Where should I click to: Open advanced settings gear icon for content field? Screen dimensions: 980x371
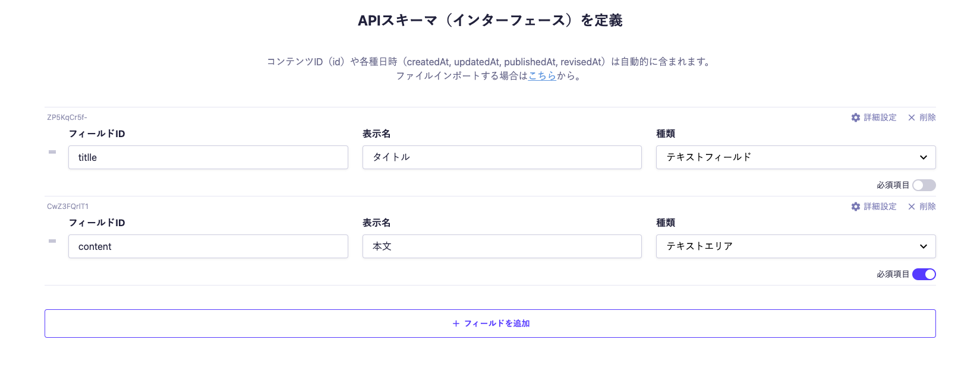tap(856, 207)
